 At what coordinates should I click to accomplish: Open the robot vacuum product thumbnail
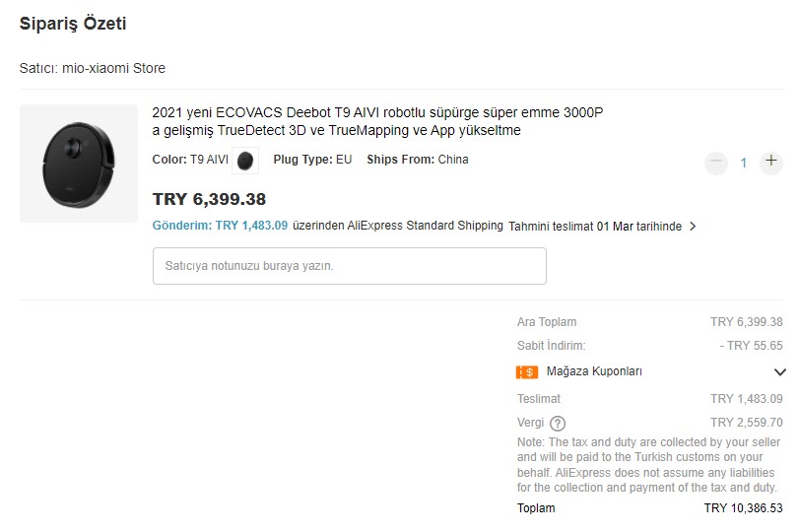(x=79, y=164)
